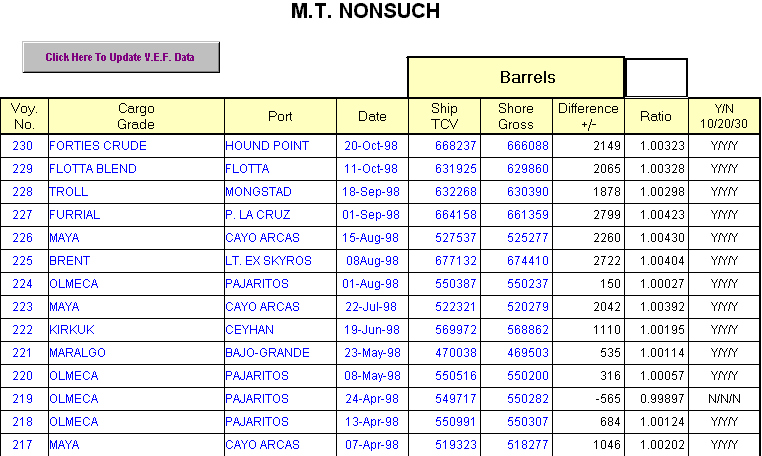Click the 'Ship TCV' column header
Screen dimensions: 762x456
point(444,116)
